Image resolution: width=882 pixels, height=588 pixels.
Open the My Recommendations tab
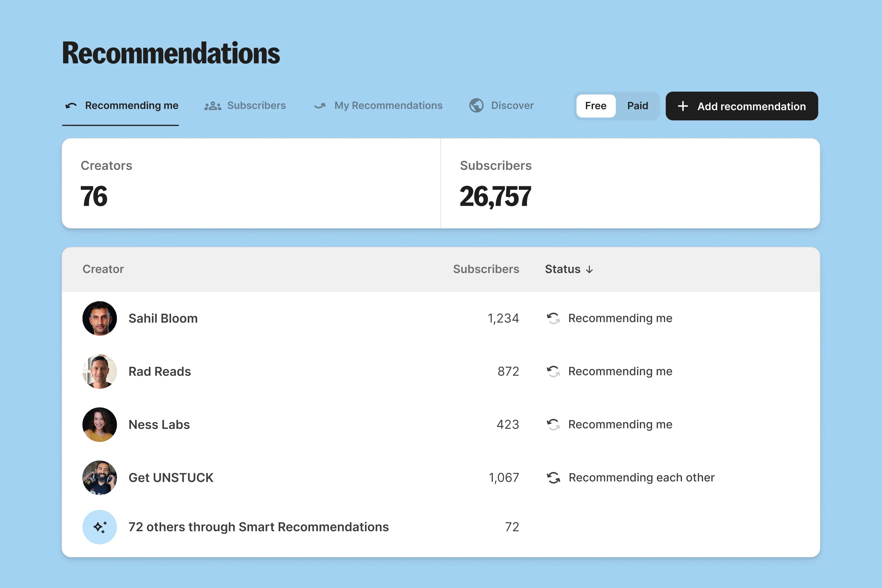(x=388, y=106)
